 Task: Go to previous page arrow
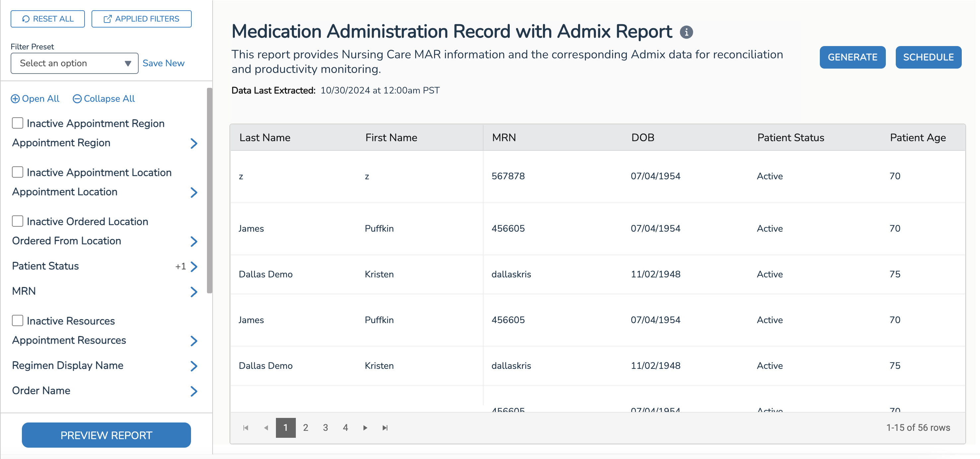point(266,428)
